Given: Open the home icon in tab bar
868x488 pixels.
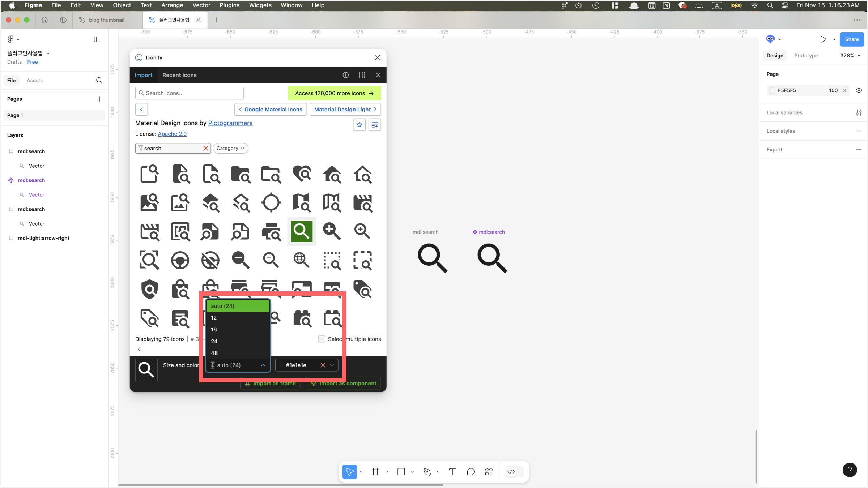Looking at the screenshot, I should click(45, 20).
